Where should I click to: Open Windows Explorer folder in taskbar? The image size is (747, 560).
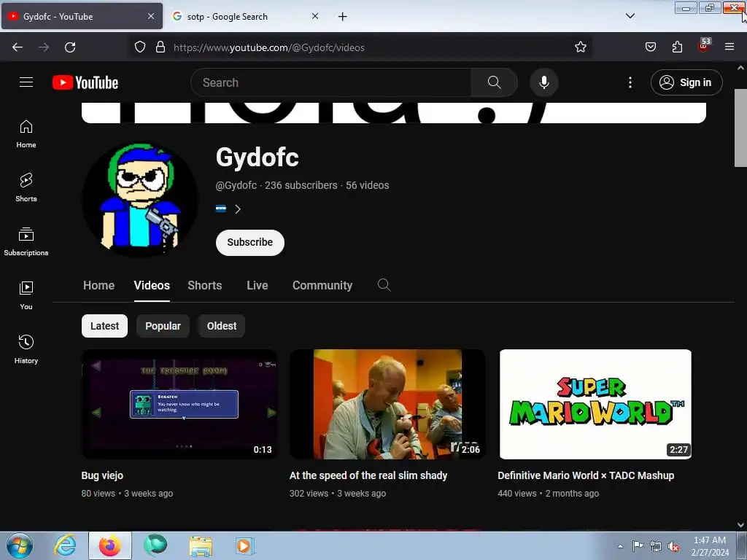201,545
